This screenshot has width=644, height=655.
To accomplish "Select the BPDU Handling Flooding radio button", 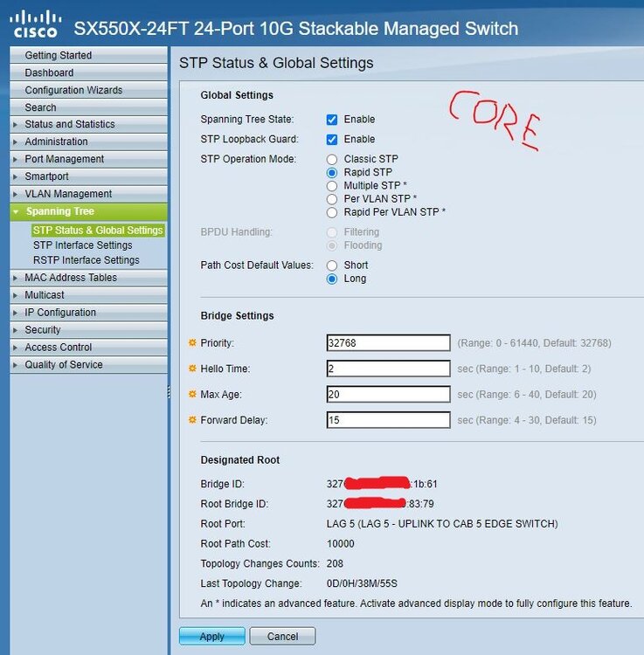I will tap(332, 245).
